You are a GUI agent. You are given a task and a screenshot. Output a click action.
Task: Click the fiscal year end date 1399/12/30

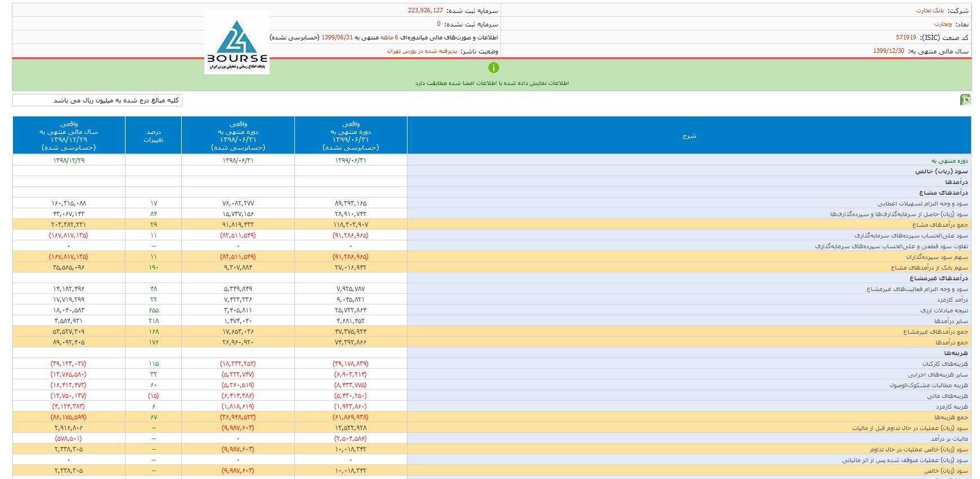tap(888, 51)
